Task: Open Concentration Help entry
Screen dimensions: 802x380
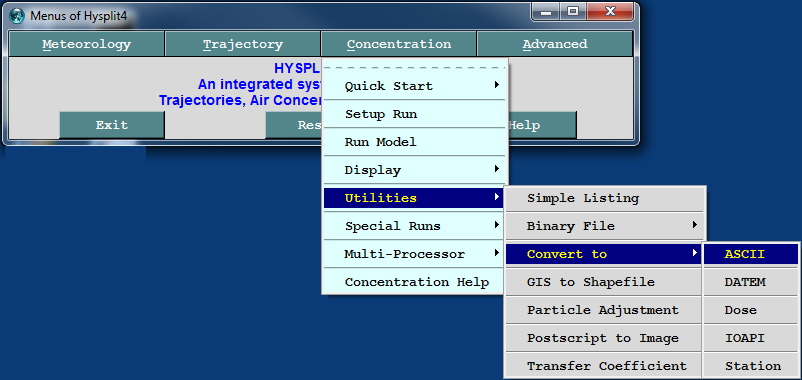Action: 415,282
